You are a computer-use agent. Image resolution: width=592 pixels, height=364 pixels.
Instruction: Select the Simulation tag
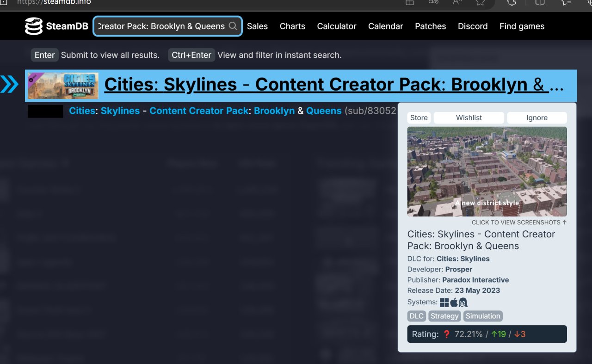tap(483, 316)
